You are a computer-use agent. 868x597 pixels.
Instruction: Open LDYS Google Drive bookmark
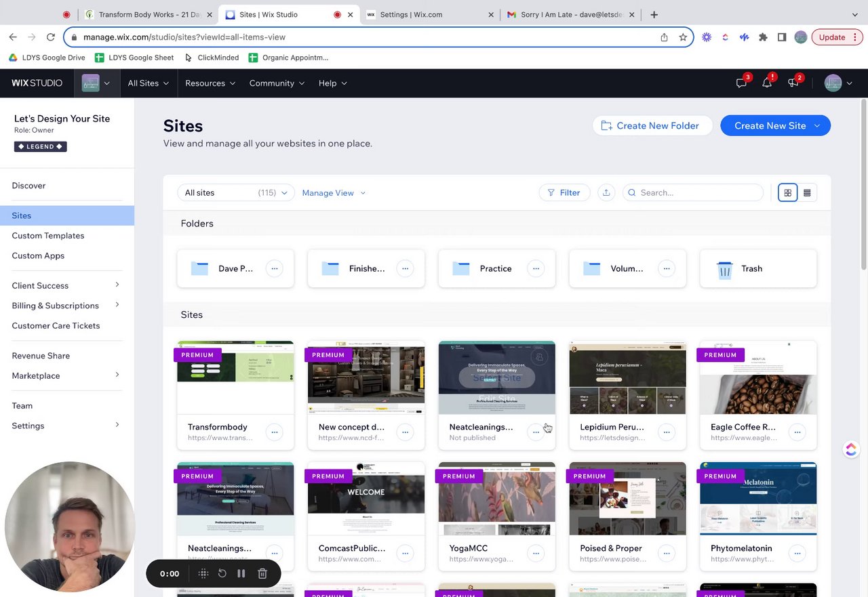pos(47,58)
